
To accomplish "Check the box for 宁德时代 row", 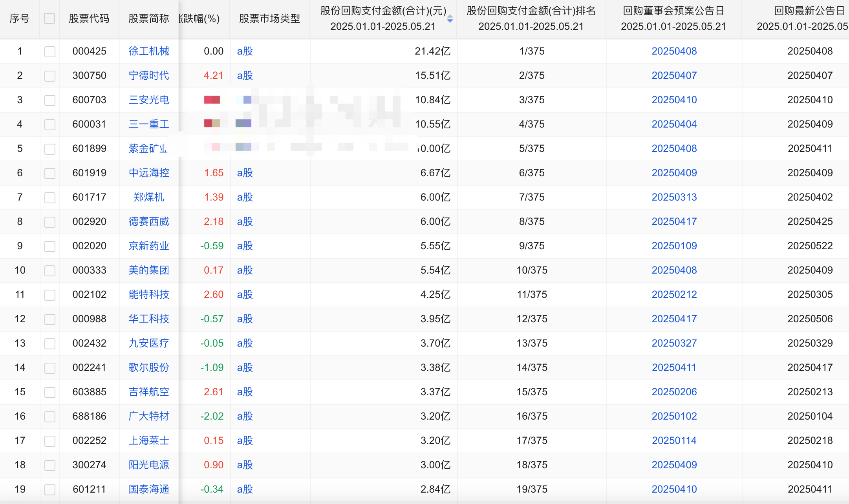I will point(50,76).
